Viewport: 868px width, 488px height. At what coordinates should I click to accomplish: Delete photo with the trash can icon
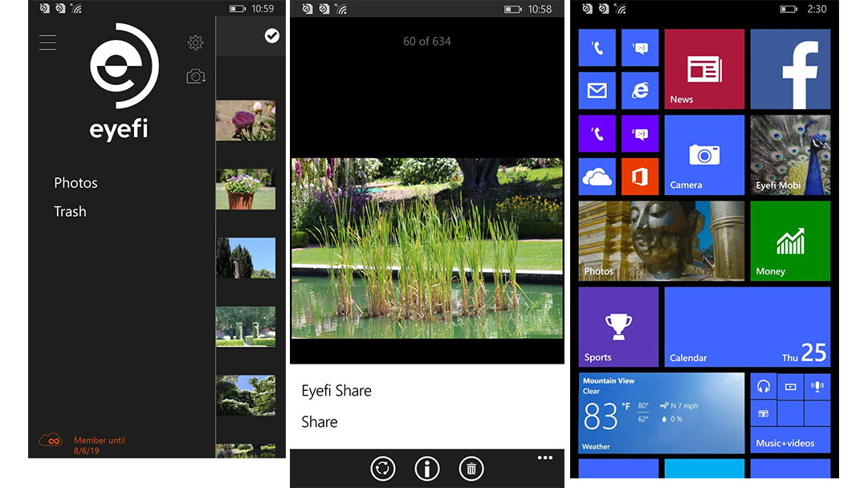click(471, 469)
